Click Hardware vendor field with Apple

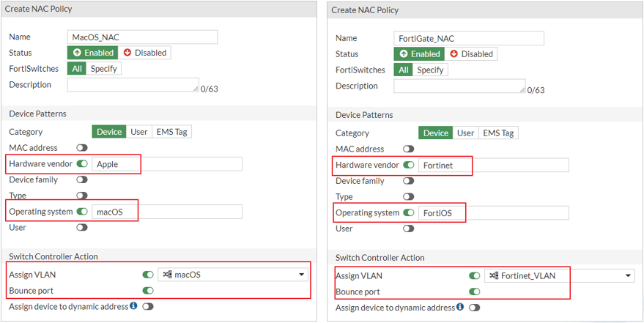click(167, 164)
